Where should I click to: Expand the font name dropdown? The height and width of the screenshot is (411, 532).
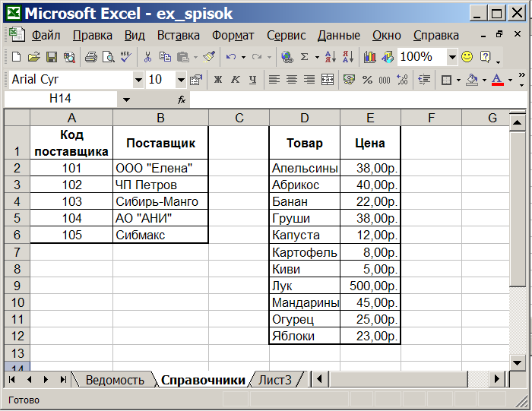[x=138, y=80]
